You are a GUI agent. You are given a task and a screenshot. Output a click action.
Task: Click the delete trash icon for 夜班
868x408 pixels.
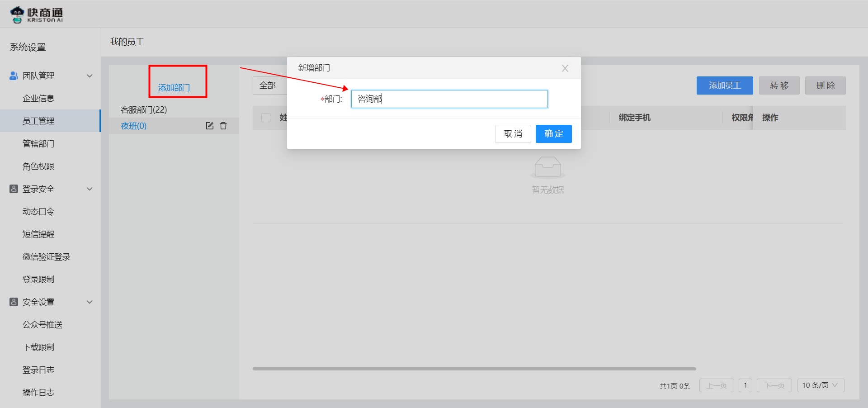[x=223, y=126]
